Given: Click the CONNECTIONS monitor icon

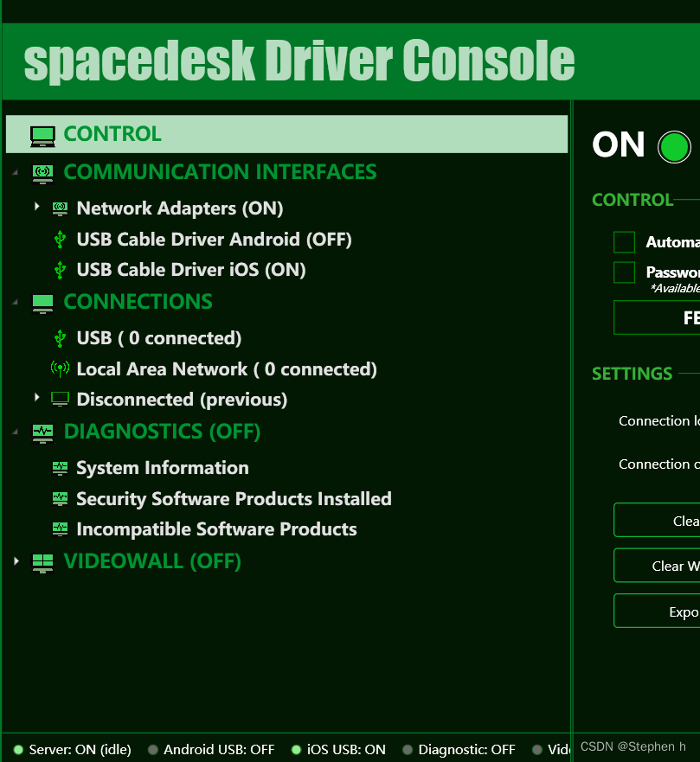Looking at the screenshot, I should tap(42, 304).
